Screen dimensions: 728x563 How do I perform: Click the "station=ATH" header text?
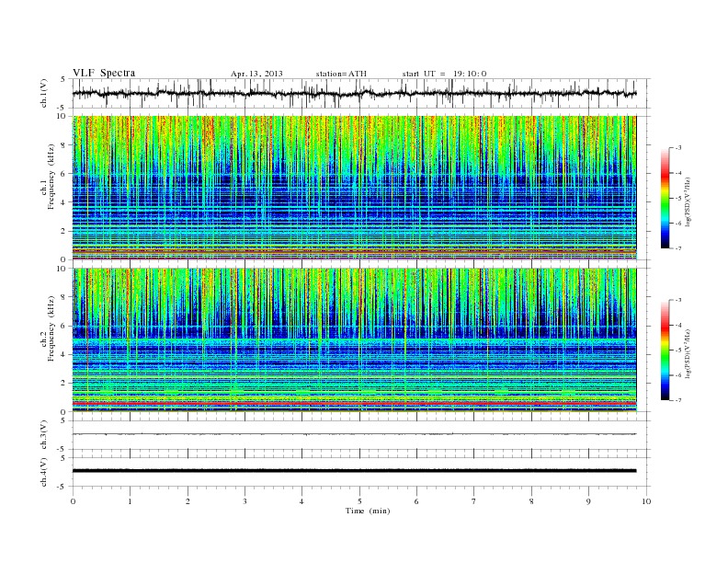[x=341, y=74]
